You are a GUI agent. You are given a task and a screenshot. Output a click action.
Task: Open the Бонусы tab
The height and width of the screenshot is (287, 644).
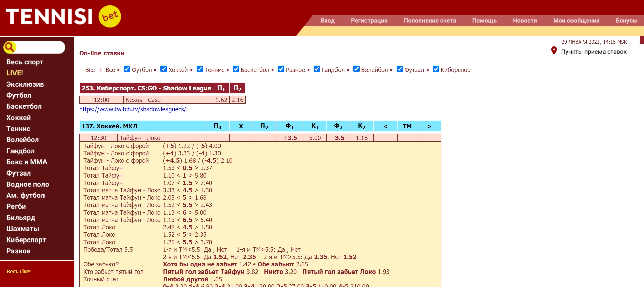coord(626,21)
